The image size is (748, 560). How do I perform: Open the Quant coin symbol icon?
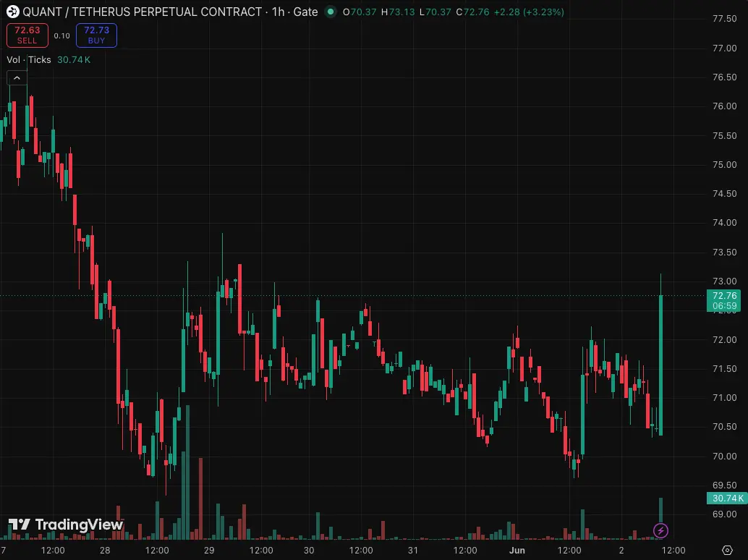pyautogui.click(x=13, y=12)
